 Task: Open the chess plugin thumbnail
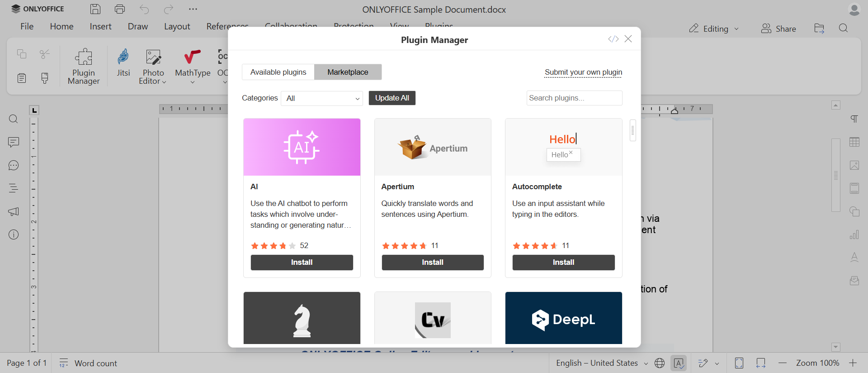point(302,318)
